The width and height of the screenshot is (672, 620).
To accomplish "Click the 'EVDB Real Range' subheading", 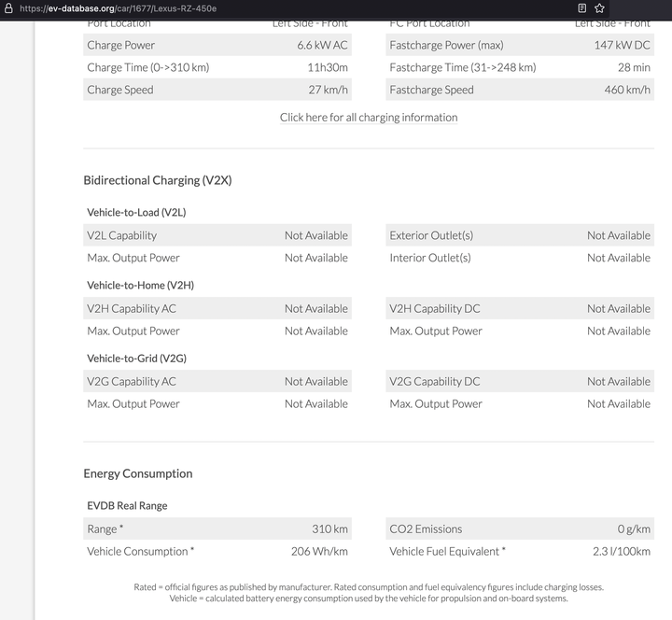I will (x=127, y=505).
